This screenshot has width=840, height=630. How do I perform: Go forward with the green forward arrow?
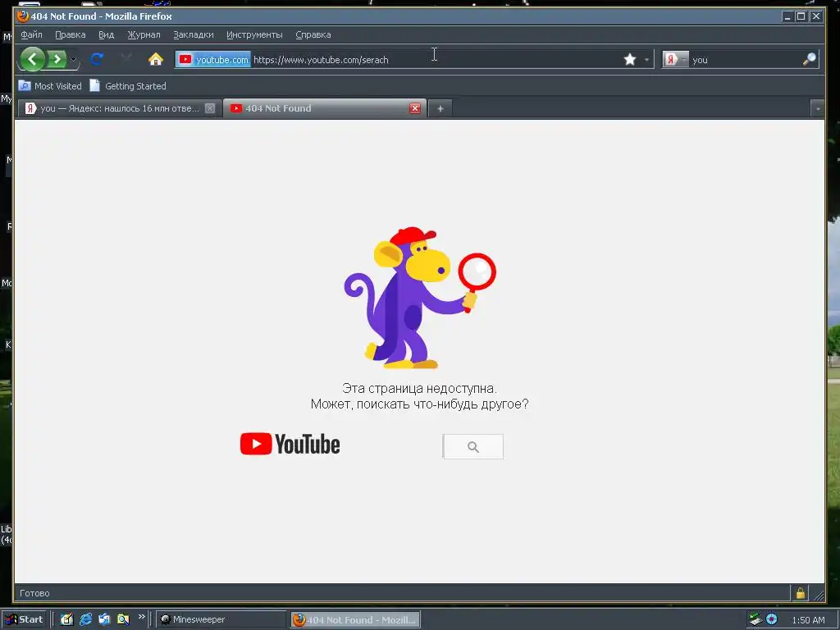pos(57,59)
